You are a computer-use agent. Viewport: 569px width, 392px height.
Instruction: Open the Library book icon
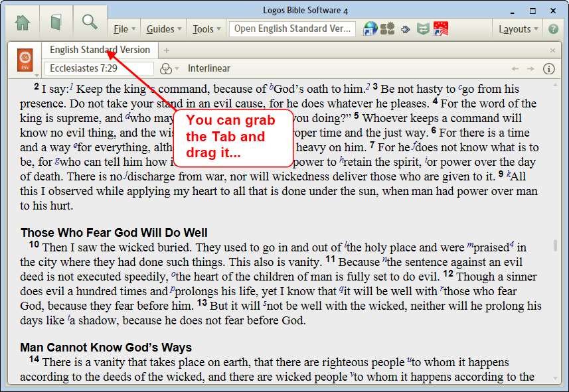pyautogui.click(x=56, y=23)
